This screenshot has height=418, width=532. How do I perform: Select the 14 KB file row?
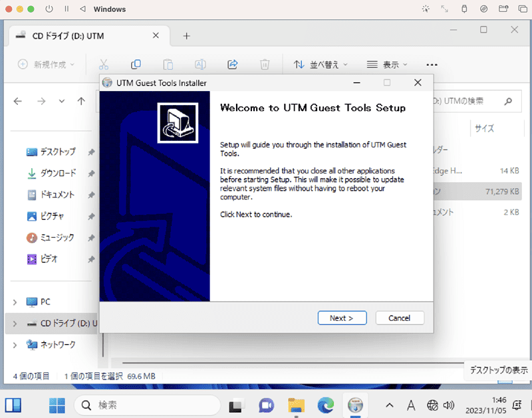click(x=477, y=171)
